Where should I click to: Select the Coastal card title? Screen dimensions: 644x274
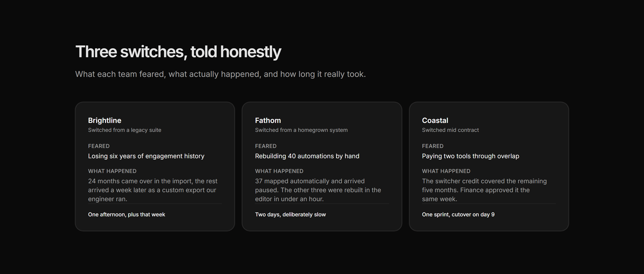435,120
